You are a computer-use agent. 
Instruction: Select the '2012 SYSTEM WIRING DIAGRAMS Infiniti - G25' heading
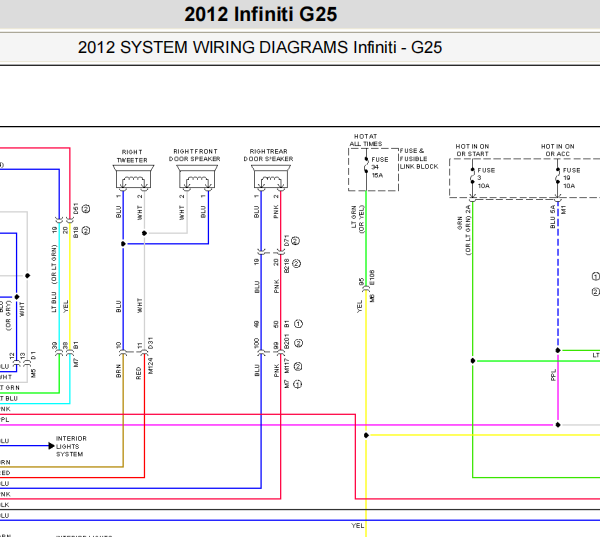point(260,47)
